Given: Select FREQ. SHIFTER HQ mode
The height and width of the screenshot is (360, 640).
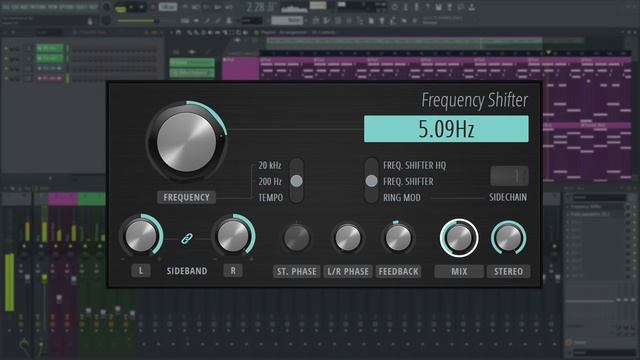Looking at the screenshot, I should click(x=414, y=165).
